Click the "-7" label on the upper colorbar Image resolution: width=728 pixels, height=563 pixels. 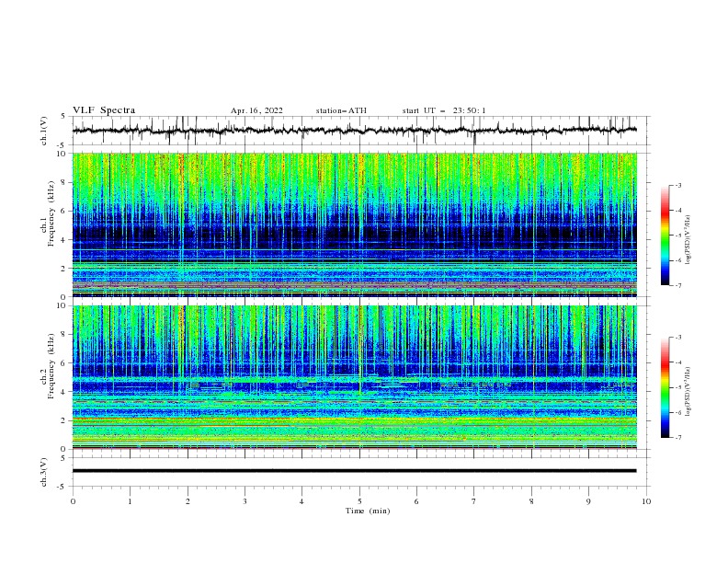pos(678,285)
